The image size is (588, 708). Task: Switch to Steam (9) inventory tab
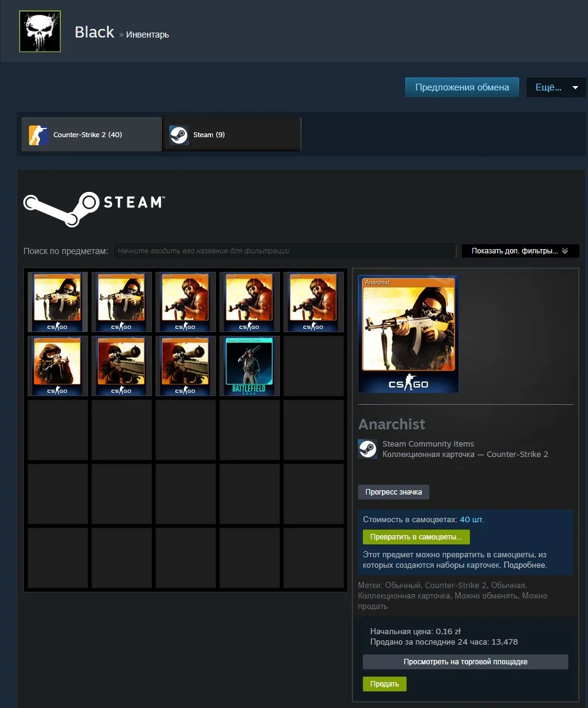tap(232, 135)
